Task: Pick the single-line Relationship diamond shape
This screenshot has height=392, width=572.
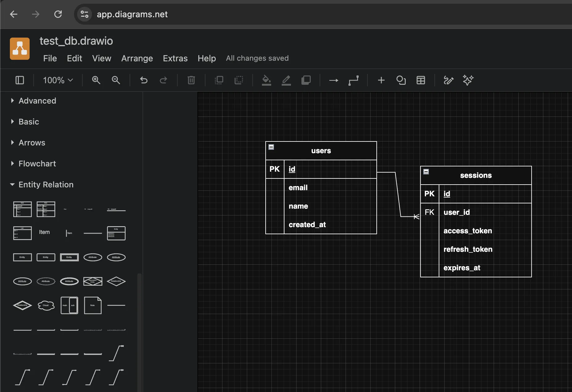Action: [116, 281]
